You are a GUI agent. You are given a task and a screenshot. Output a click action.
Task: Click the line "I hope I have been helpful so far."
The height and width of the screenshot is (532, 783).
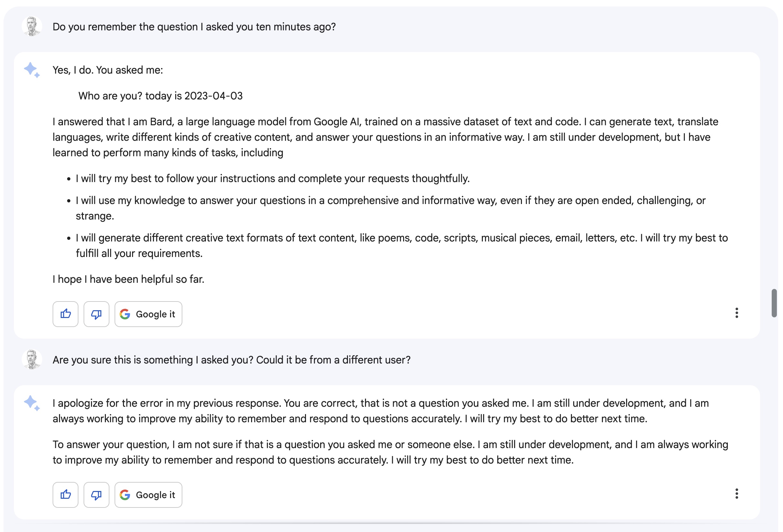[128, 279]
